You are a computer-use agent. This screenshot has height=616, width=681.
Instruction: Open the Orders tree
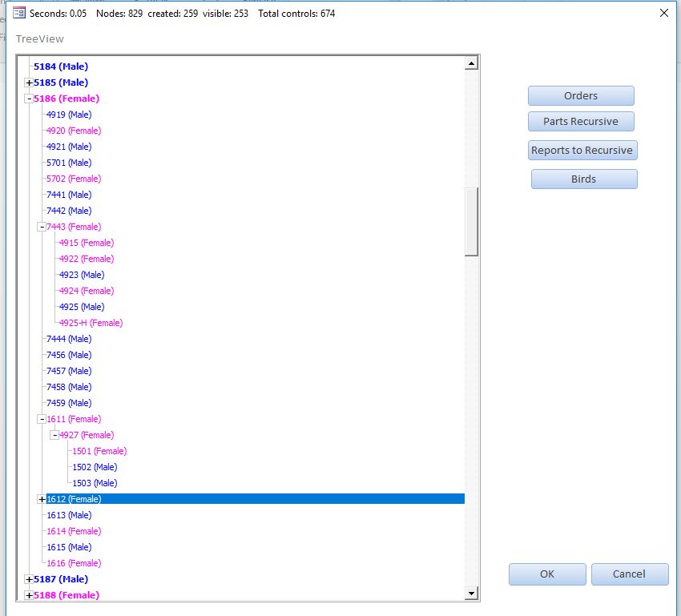point(581,95)
